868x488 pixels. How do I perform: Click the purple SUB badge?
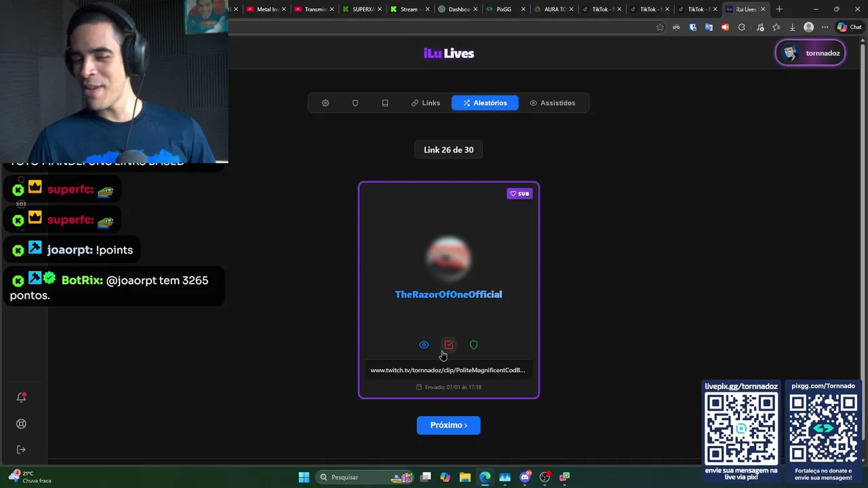tap(520, 194)
